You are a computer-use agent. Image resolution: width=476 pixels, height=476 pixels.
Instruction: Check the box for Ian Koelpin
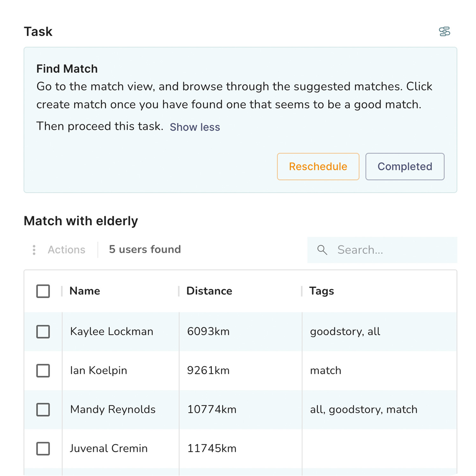[43, 371]
